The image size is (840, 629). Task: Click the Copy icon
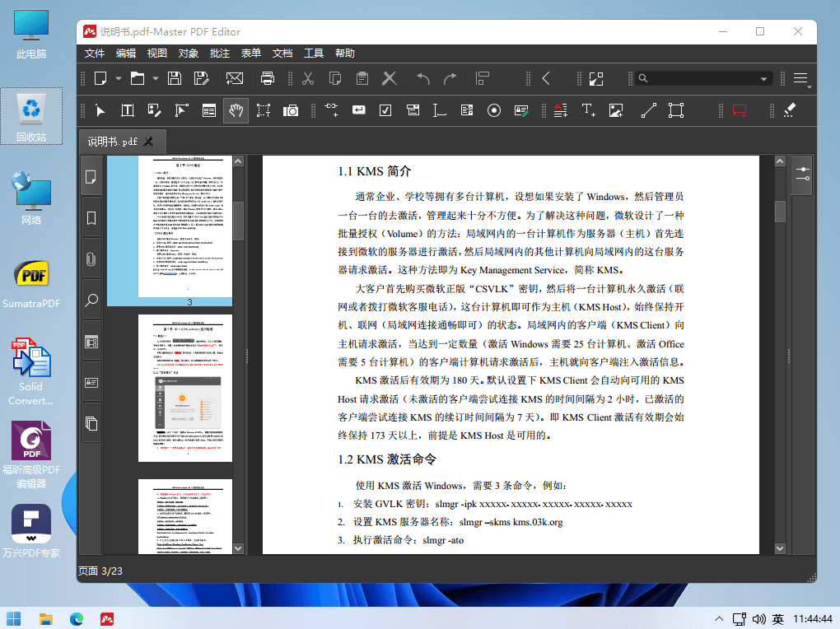pyautogui.click(x=335, y=78)
